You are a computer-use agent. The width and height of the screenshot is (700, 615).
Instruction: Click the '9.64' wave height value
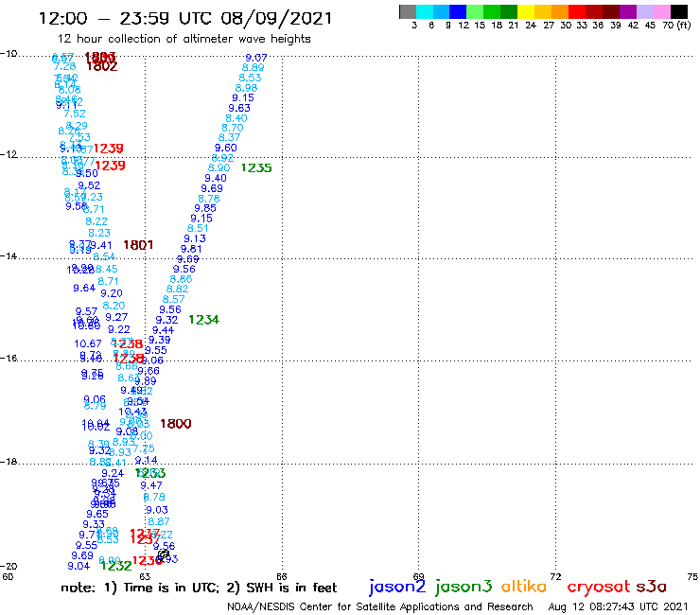(x=84, y=288)
